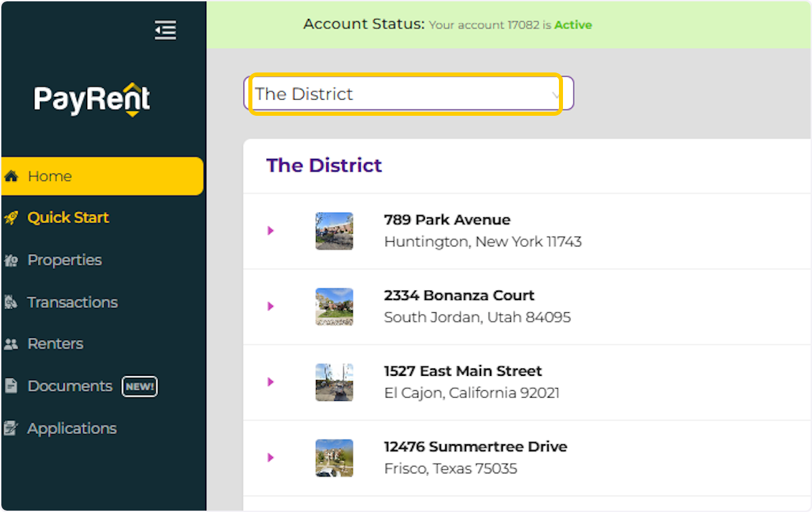
Task: Expand the 1527 East Main Street entry
Action: (x=271, y=382)
